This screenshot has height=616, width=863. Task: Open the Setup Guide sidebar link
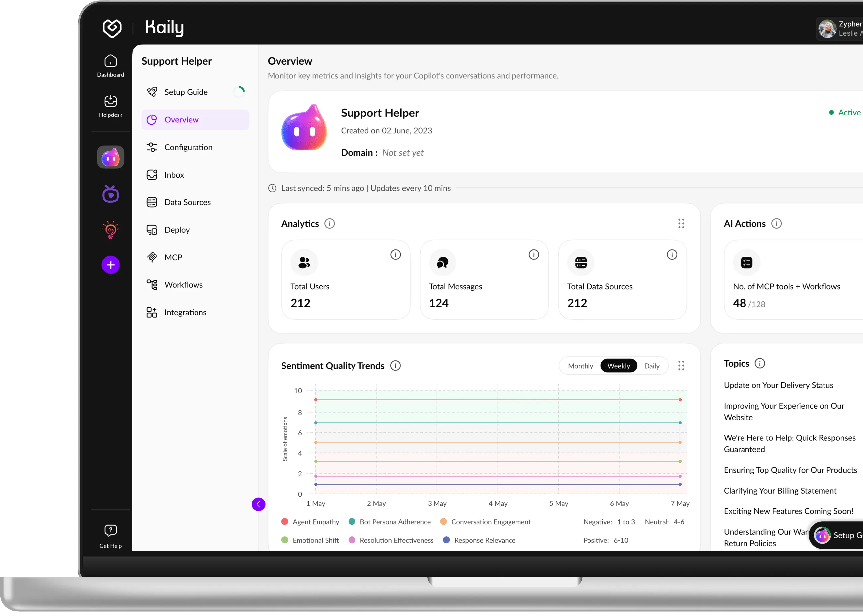coord(186,92)
